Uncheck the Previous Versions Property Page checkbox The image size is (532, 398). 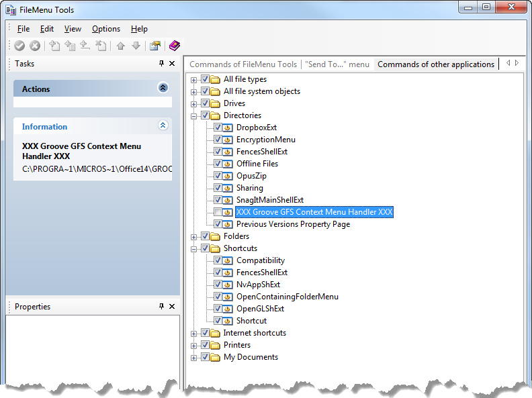(218, 223)
